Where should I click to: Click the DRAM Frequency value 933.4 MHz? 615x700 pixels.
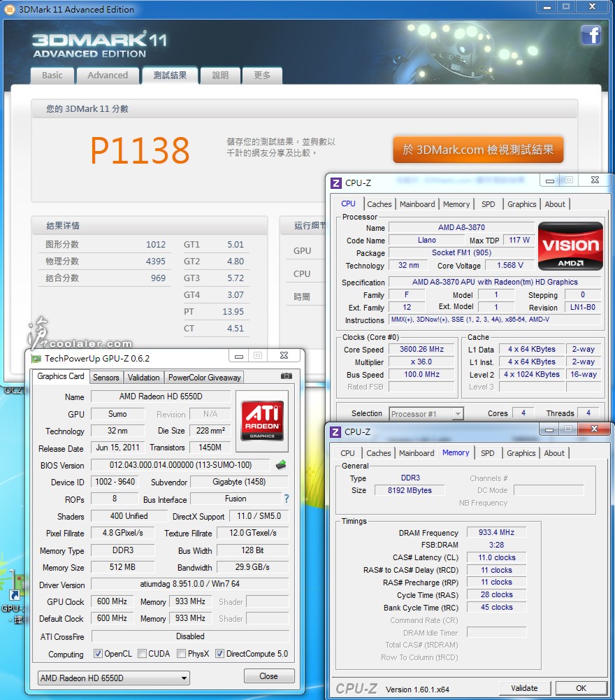pyautogui.click(x=496, y=532)
